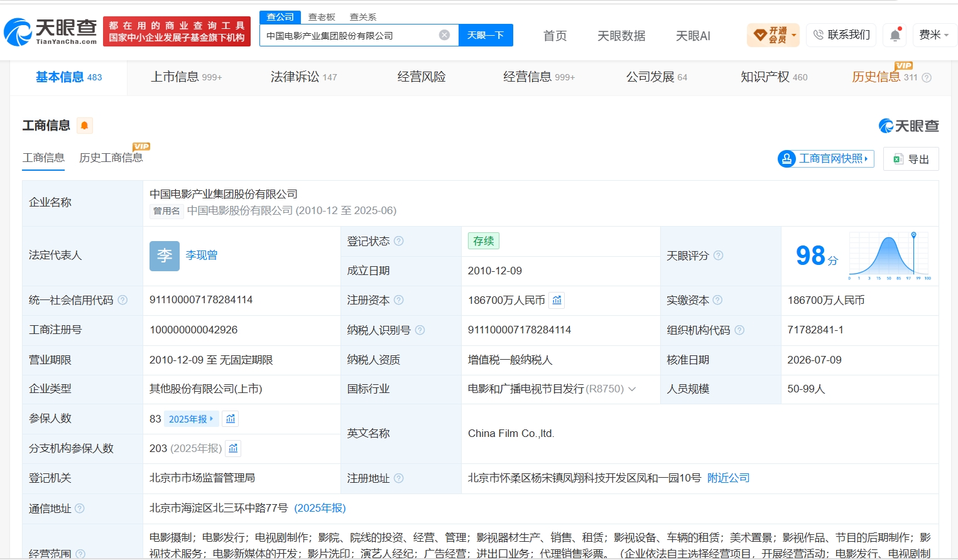The width and height of the screenshot is (958, 560).
Task: Click the red 国家中小企业发展子基金 banner
Action: point(177,31)
